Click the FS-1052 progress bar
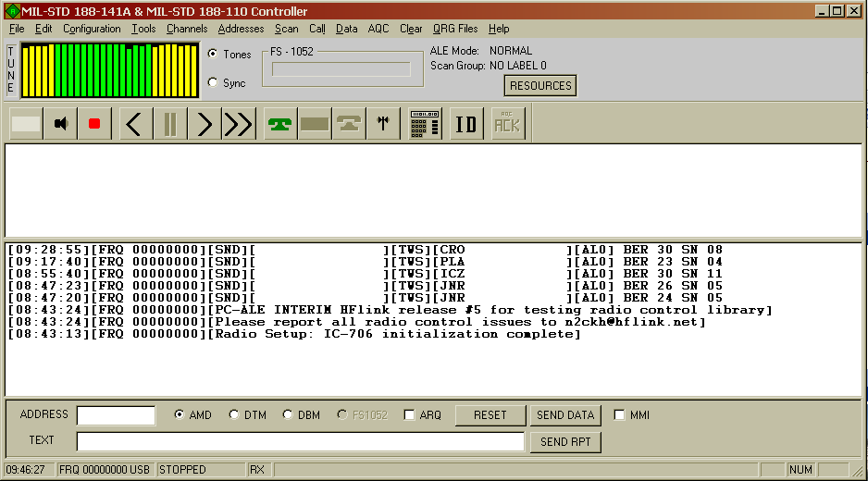Image resolution: width=868 pixels, height=481 pixels. [341, 69]
